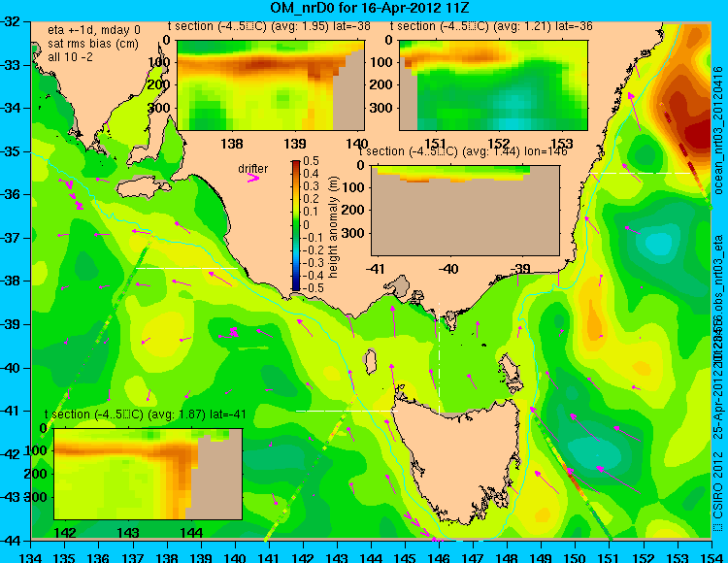Screen dimensions: 728x563
Task: Click the colorbar value 0.4
Action: point(311,174)
